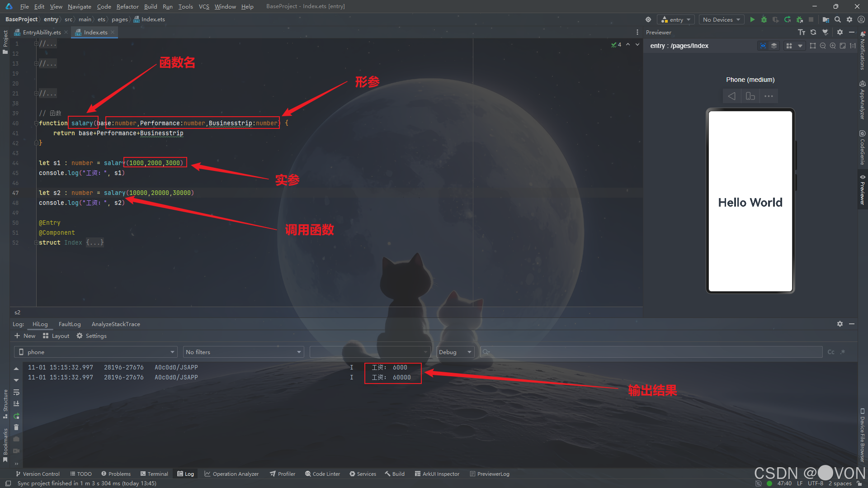Enable the Inspector eye mode in Previewer

coord(763,46)
